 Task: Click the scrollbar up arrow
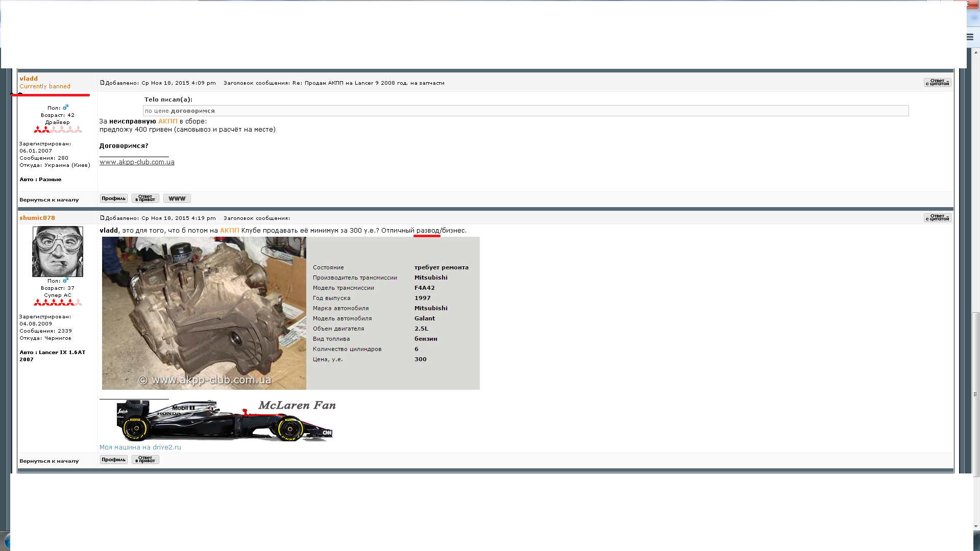[x=976, y=53]
